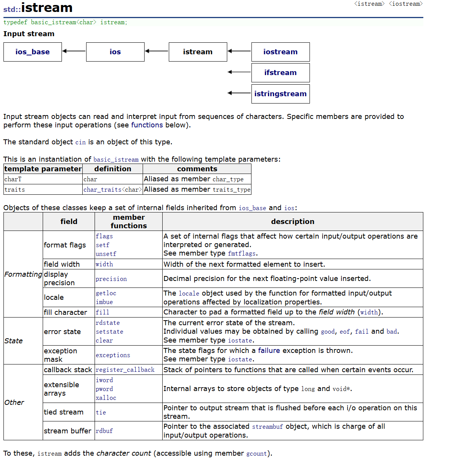Click the rdbuf member function
Image resolution: width=476 pixels, height=468 pixels.
click(104, 431)
